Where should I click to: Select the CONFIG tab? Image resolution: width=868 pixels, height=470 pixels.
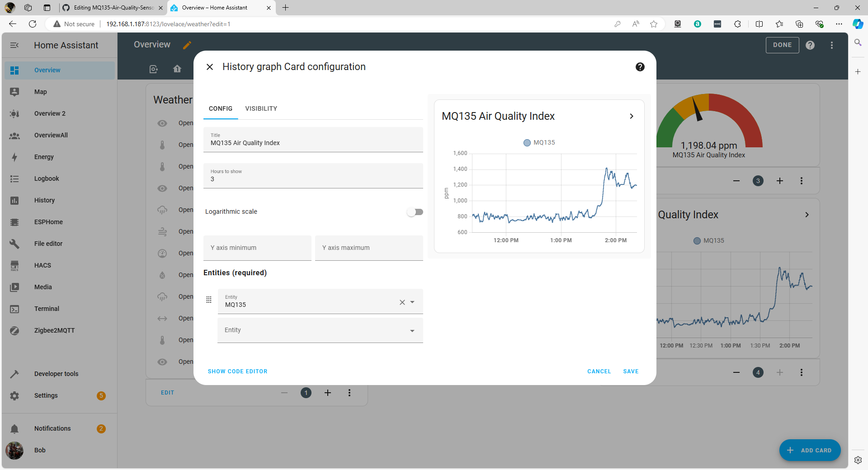[x=221, y=108]
